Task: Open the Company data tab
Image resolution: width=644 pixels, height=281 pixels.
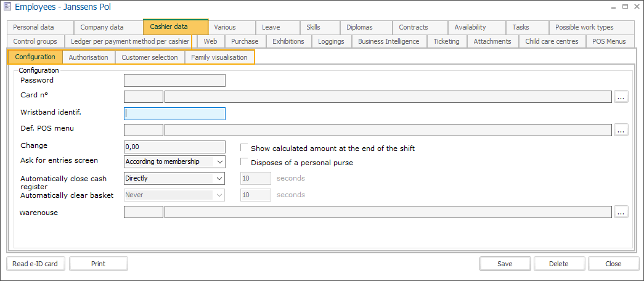Action: 108,28
